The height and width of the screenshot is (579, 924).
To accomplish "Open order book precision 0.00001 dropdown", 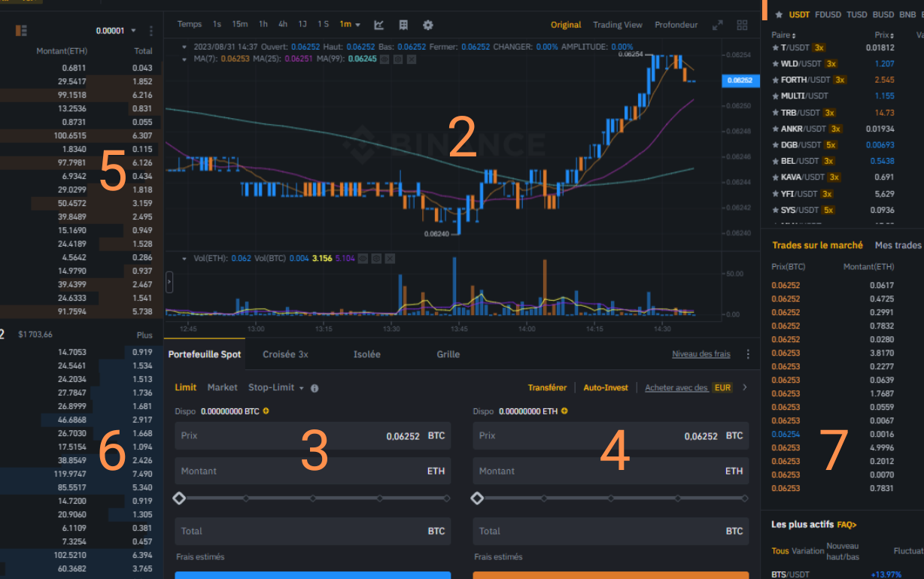I will click(x=116, y=31).
